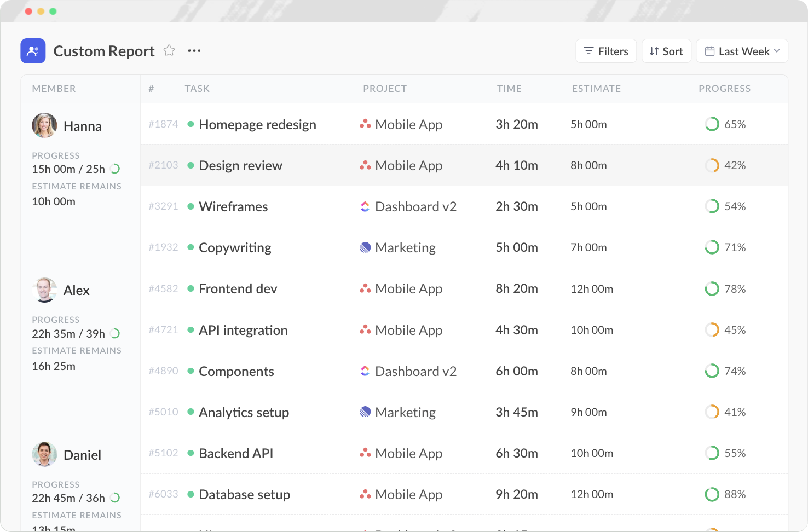Image resolution: width=808 pixels, height=532 pixels.
Task: Click the 8h 20m time for Frontend dev
Action: [517, 288]
